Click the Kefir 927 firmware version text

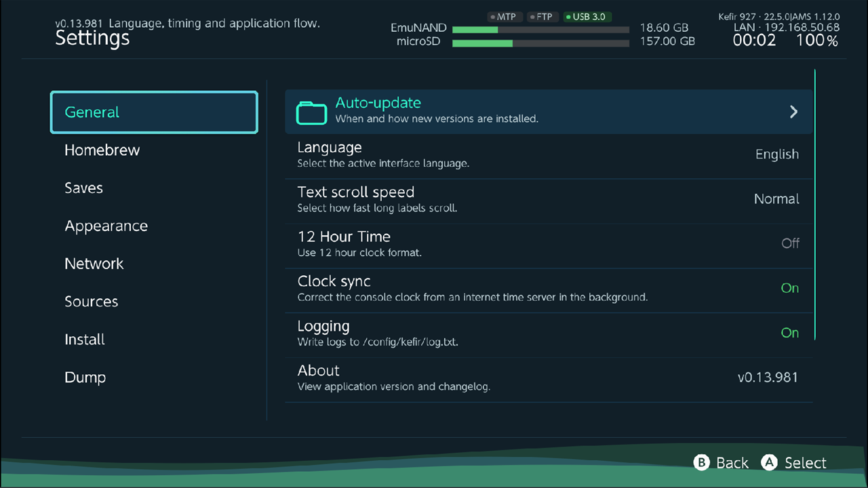click(x=779, y=17)
